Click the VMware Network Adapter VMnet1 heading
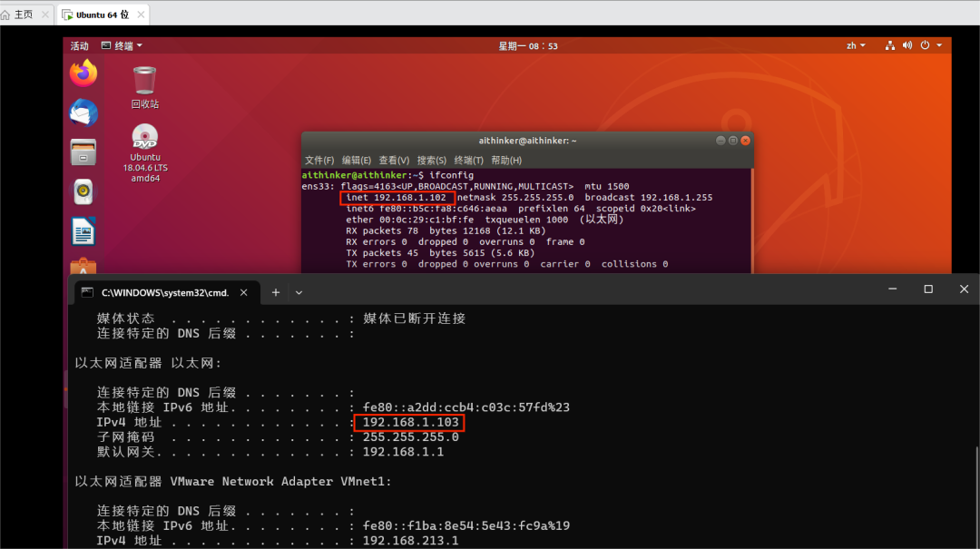The width and height of the screenshot is (980, 549). 233,482
